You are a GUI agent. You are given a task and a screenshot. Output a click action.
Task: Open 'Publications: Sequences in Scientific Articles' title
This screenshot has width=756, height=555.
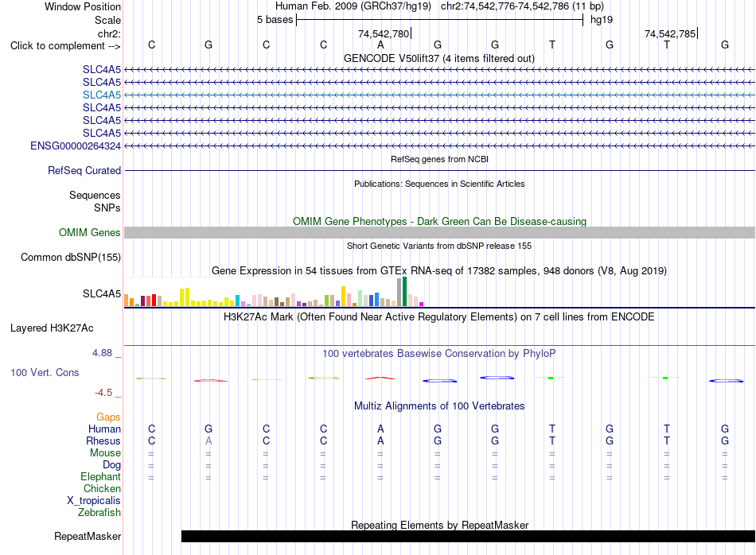[439, 184]
